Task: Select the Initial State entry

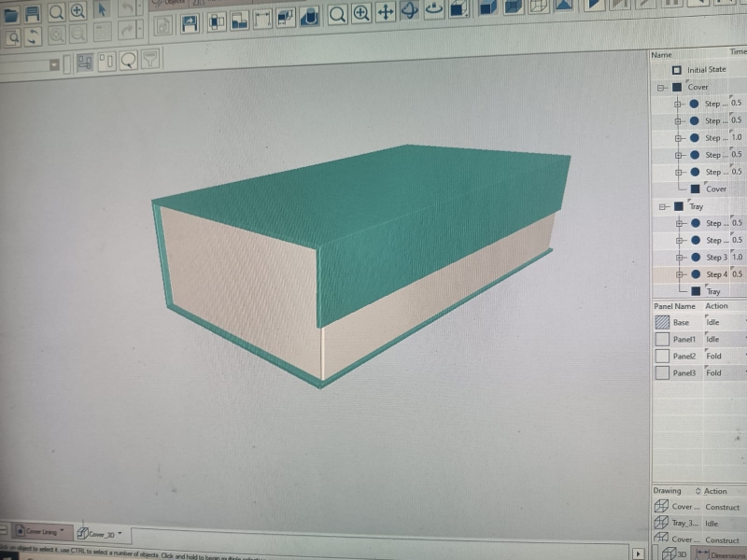Action: coord(705,70)
